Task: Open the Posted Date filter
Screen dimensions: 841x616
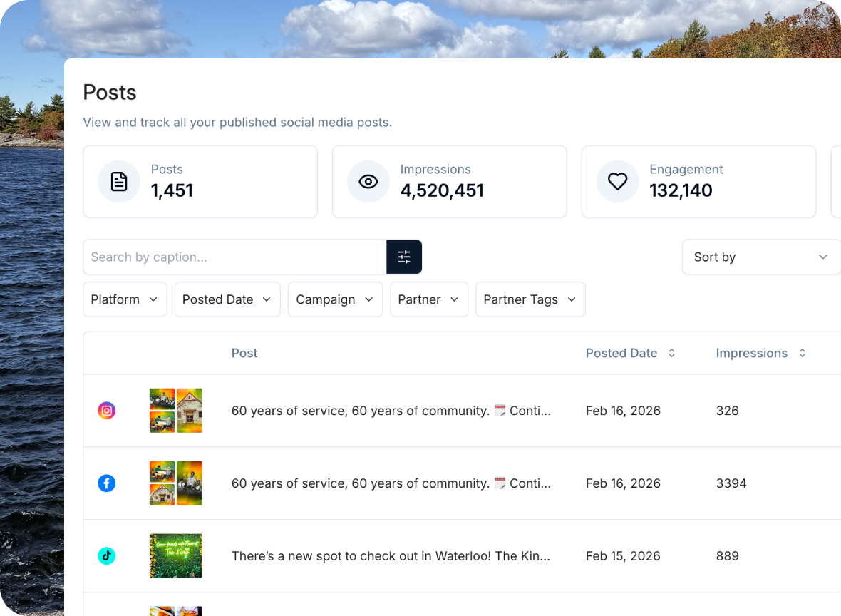Action: [227, 299]
